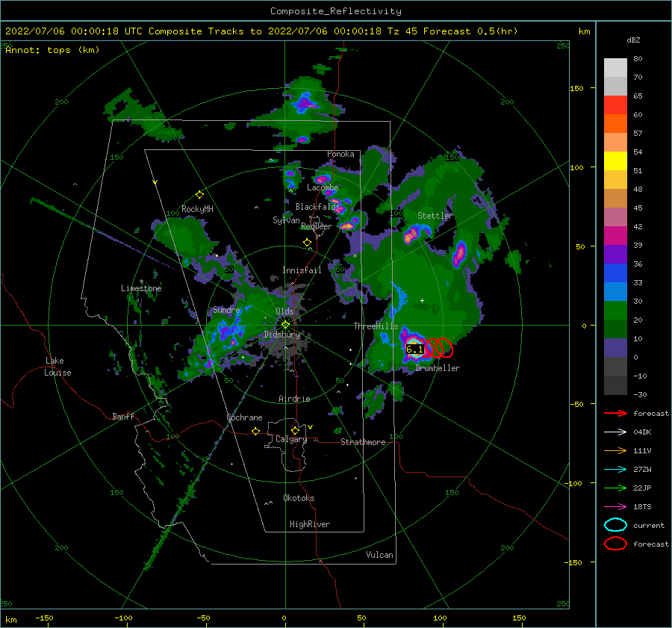This screenshot has width=672, height=628.
Task: Click the yellow diamond marker near RockyMH
Action: click(x=199, y=195)
